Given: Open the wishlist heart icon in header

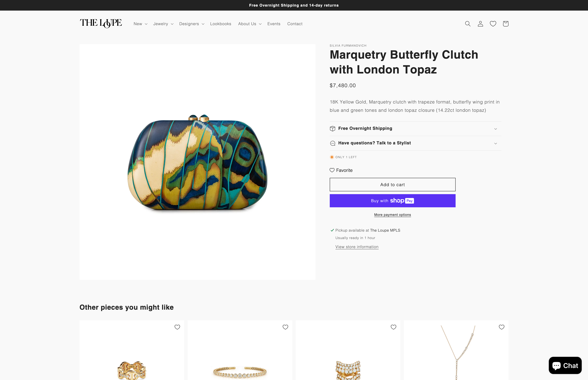Looking at the screenshot, I should point(493,24).
